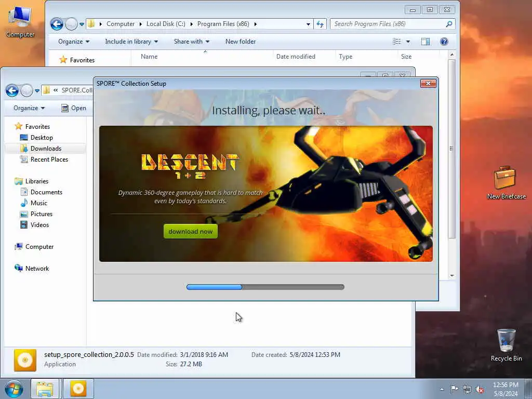Select Computer in the address breadcrumb

point(121,24)
